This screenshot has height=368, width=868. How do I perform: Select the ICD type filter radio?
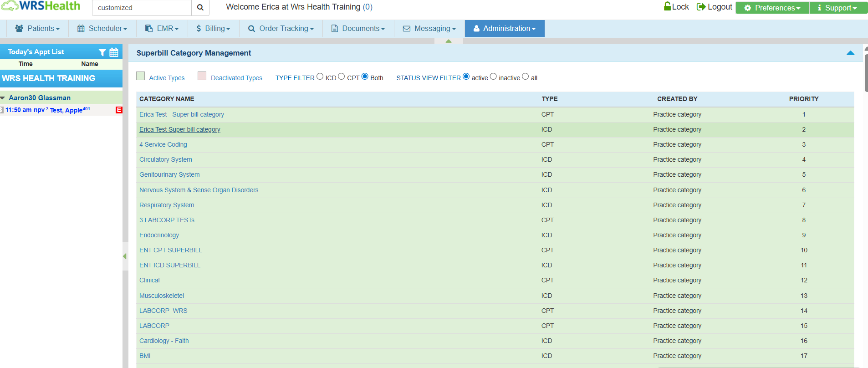[320, 77]
